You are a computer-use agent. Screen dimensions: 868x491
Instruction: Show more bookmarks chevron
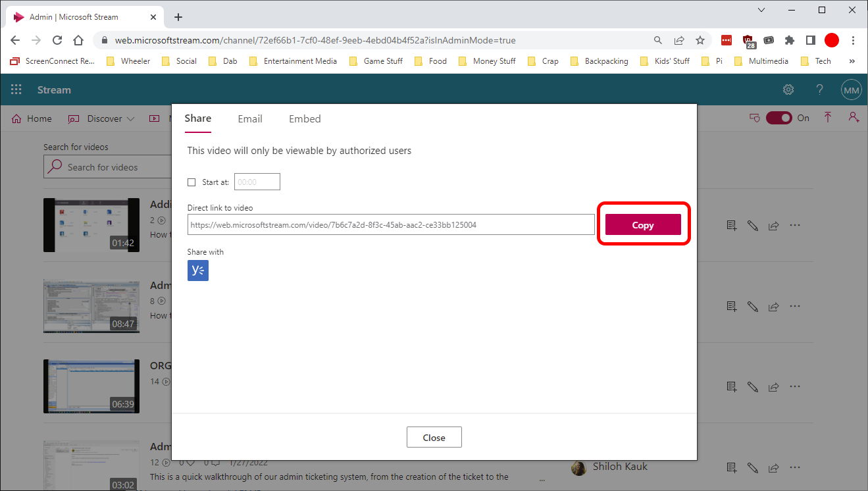(x=852, y=61)
